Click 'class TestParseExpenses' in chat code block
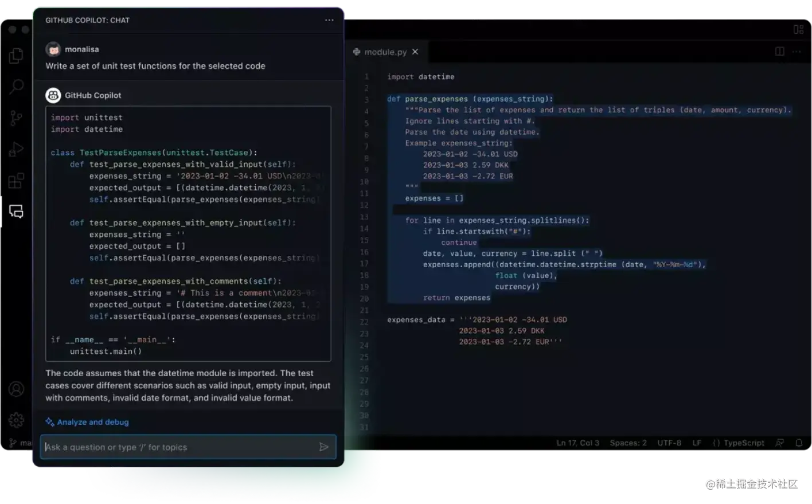The height and width of the screenshot is (504, 812). [x=154, y=153]
